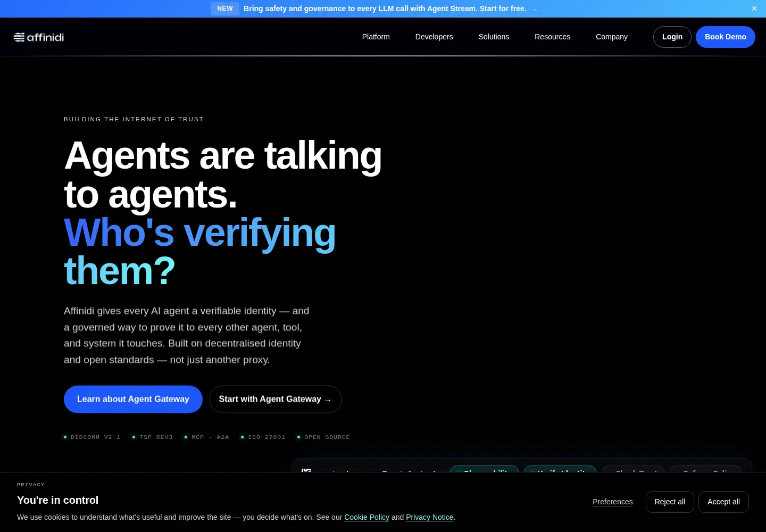Click the Affinidi logo in the header
Image resolution: width=766 pixels, height=532 pixels.
pyautogui.click(x=39, y=37)
